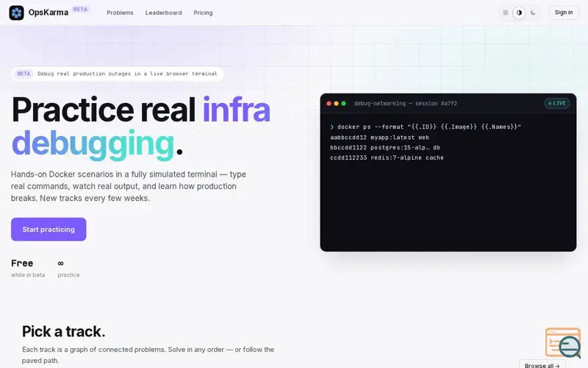The height and width of the screenshot is (368, 588).
Task: Click terminal title debug-networking session #a7f2
Action: (x=406, y=103)
